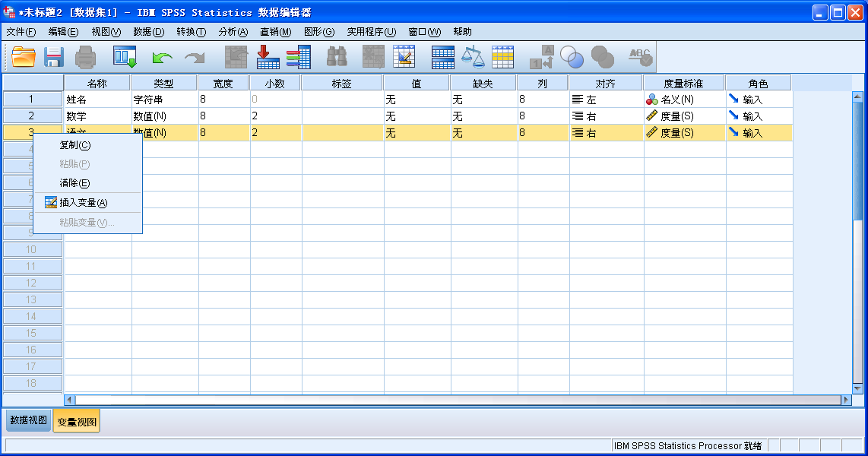Click 输入 role cell in row 3
868x456 pixels.
coord(759,133)
